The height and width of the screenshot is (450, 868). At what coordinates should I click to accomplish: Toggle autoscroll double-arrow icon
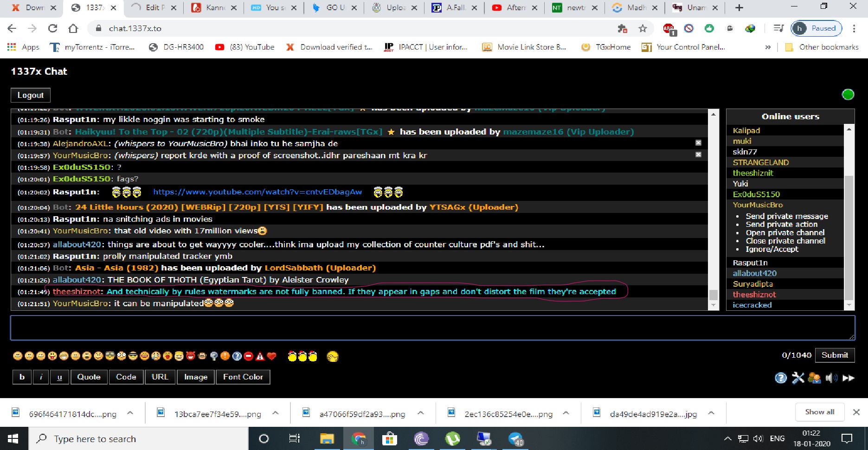[x=849, y=378]
